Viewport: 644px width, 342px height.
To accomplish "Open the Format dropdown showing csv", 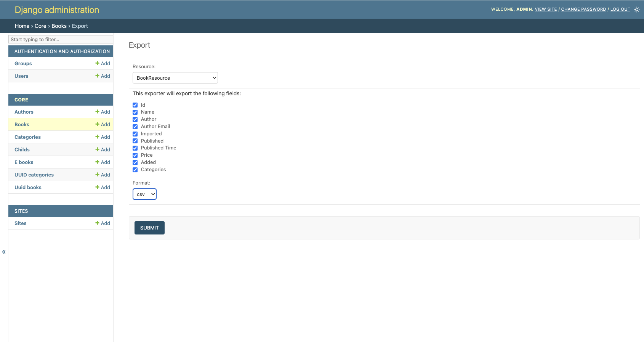I will tap(144, 194).
